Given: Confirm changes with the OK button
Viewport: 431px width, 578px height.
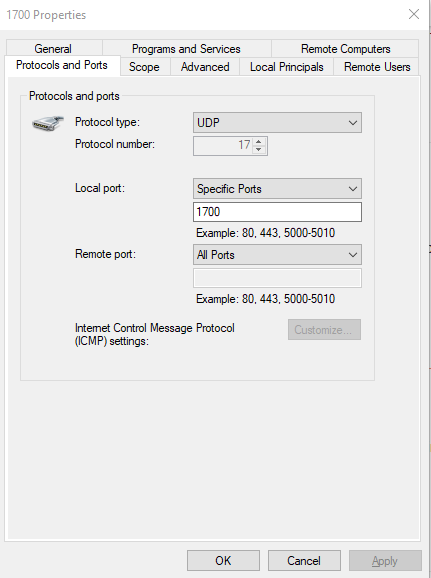Looking at the screenshot, I should [223, 561].
